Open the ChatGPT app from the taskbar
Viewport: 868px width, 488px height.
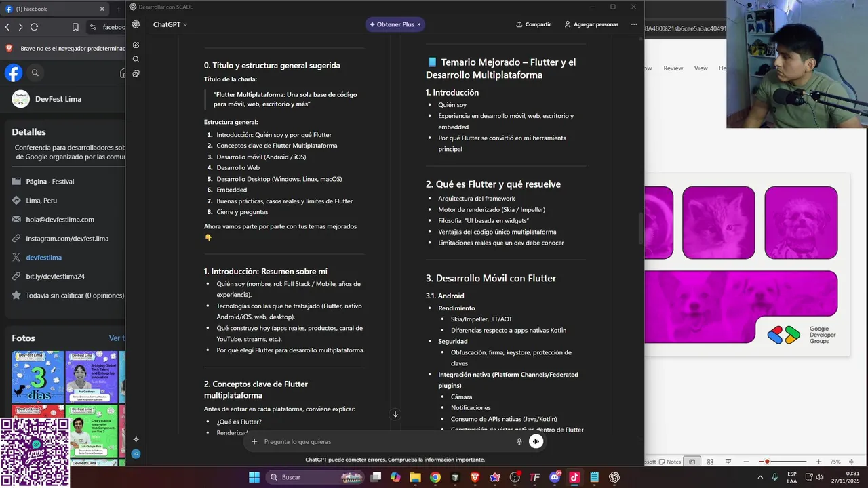point(614,477)
